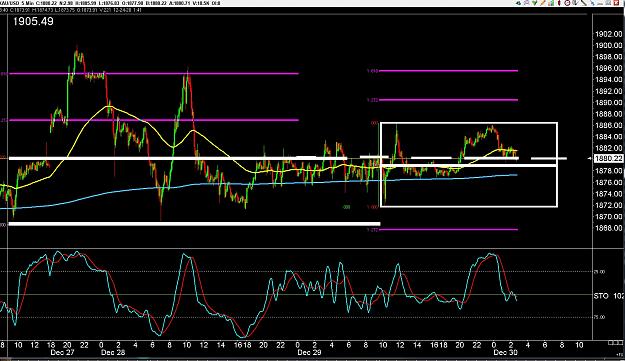The image size is (625, 361).
Task: Click the 25.00 stochastic level label
Action: 600,272
